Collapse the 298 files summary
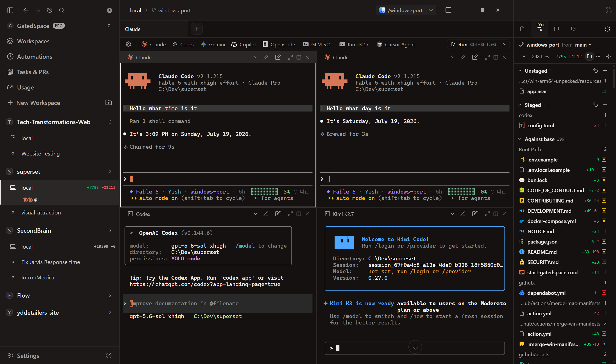The height and width of the screenshot is (364, 616). coord(524,57)
